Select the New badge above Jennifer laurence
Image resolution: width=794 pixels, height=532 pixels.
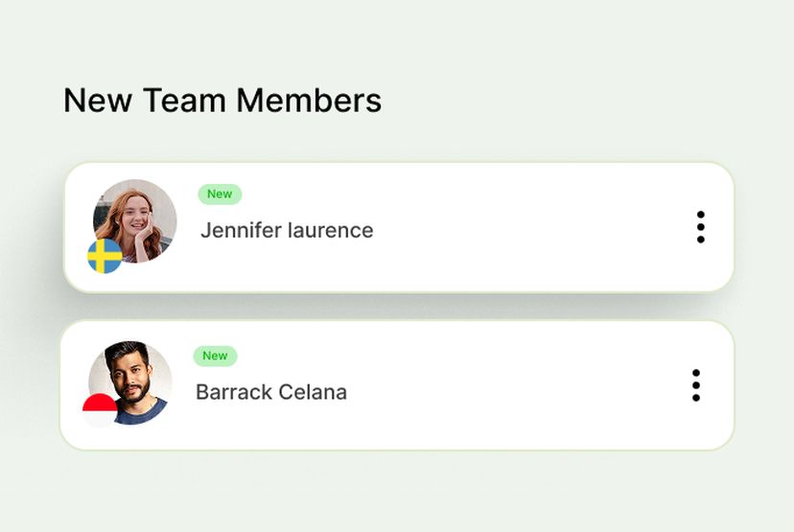pyautogui.click(x=220, y=195)
